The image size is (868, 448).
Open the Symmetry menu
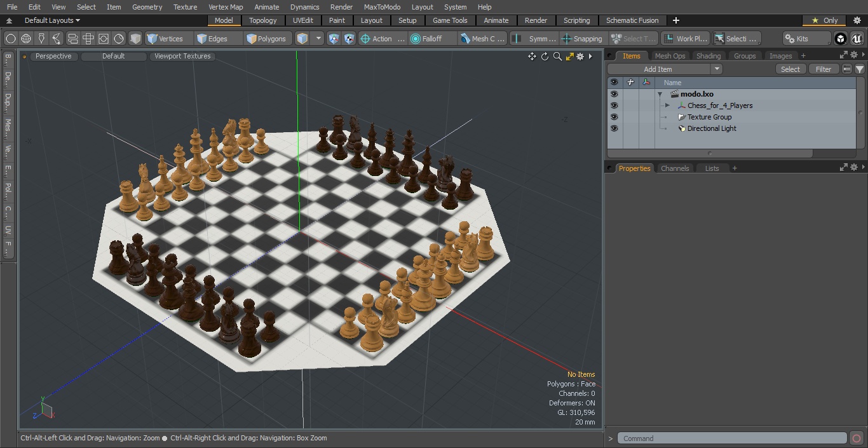coord(534,39)
